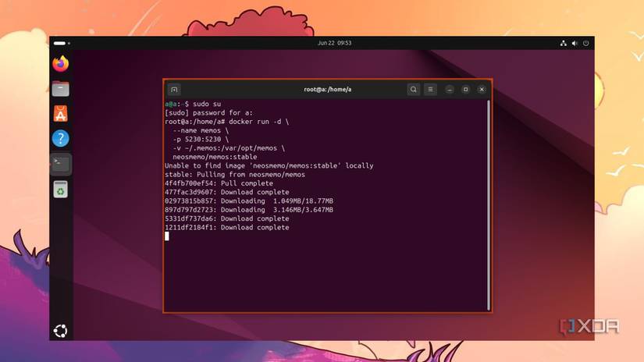
Task: Click the 'sudo su' command line
Action: coord(193,104)
